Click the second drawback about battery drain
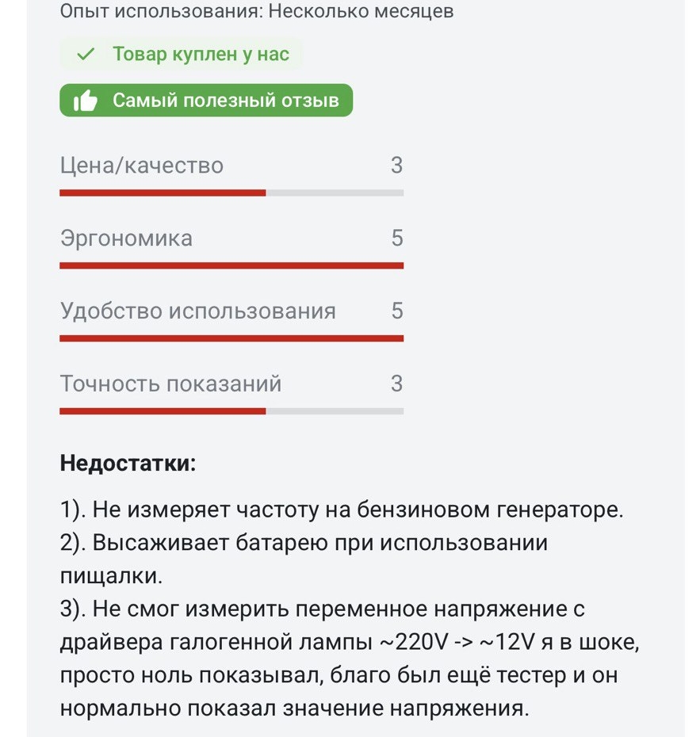This screenshot has height=737, width=700. pyautogui.click(x=304, y=559)
